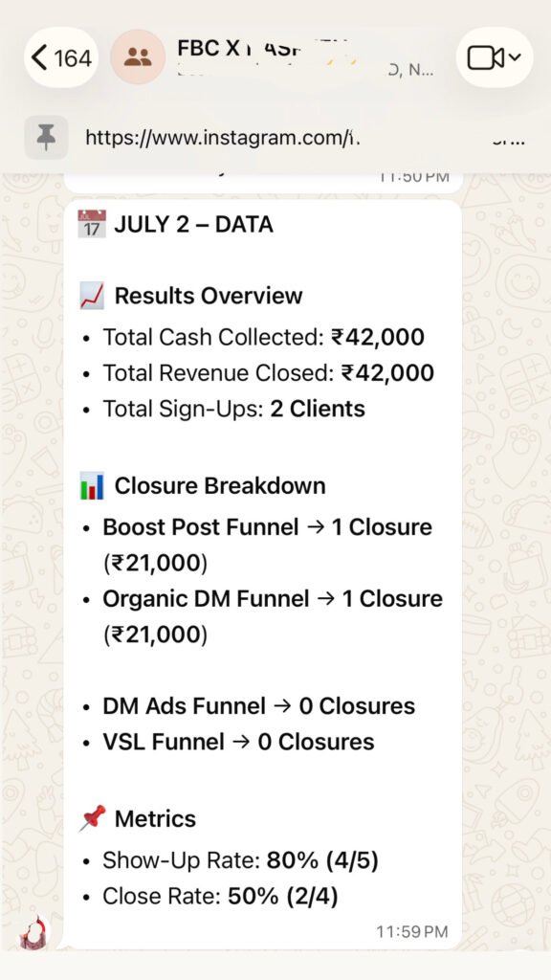Tap the 11:59 PM message timestamp
Viewport: 551px width, 980px height.
pyautogui.click(x=412, y=932)
